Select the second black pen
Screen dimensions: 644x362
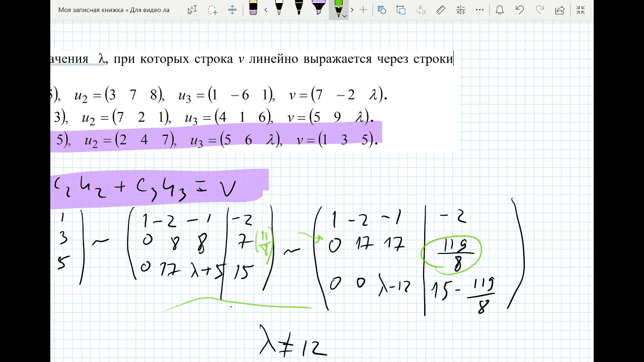pos(298,9)
